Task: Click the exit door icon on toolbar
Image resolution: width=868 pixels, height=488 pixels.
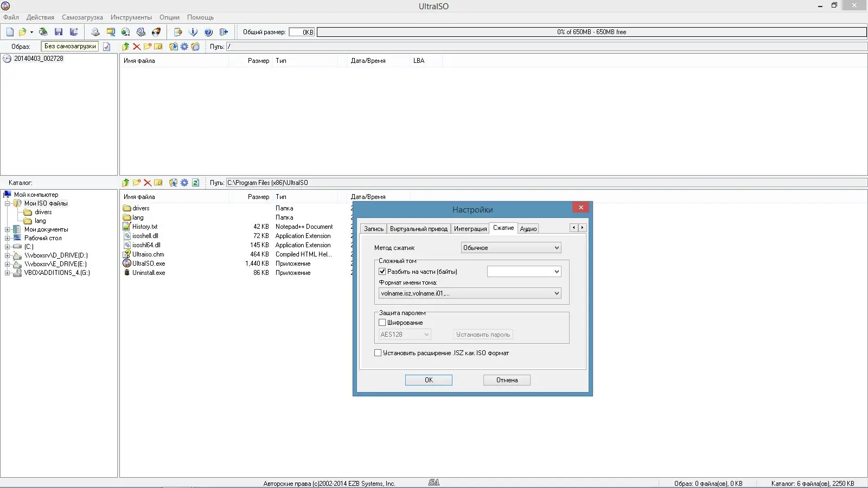Action: point(224,32)
